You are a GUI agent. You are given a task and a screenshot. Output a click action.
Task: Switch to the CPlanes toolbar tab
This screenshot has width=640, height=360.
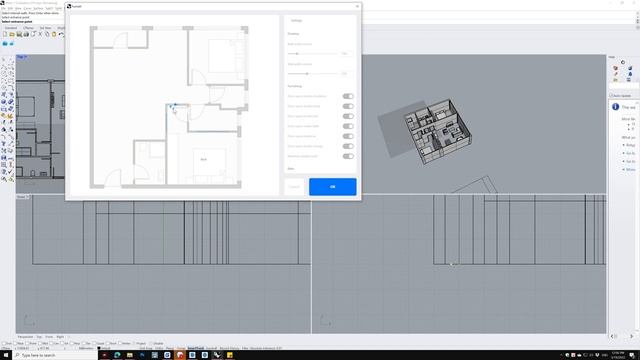29,28
